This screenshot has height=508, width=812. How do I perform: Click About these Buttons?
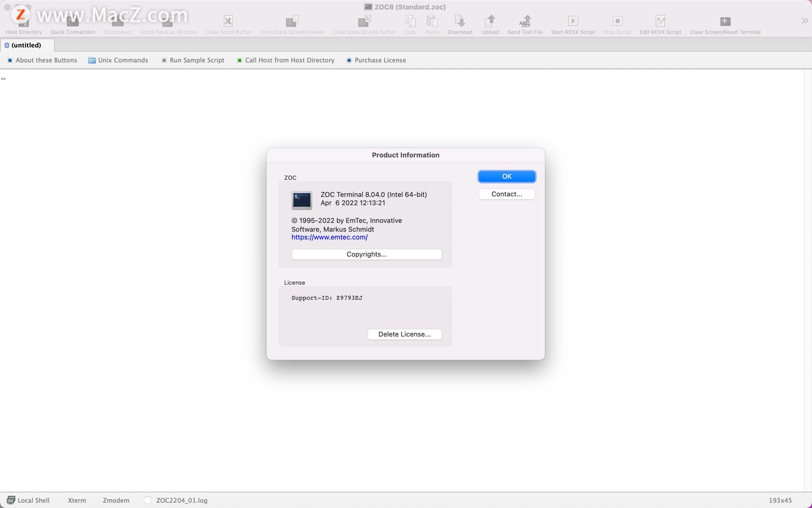[x=42, y=60]
